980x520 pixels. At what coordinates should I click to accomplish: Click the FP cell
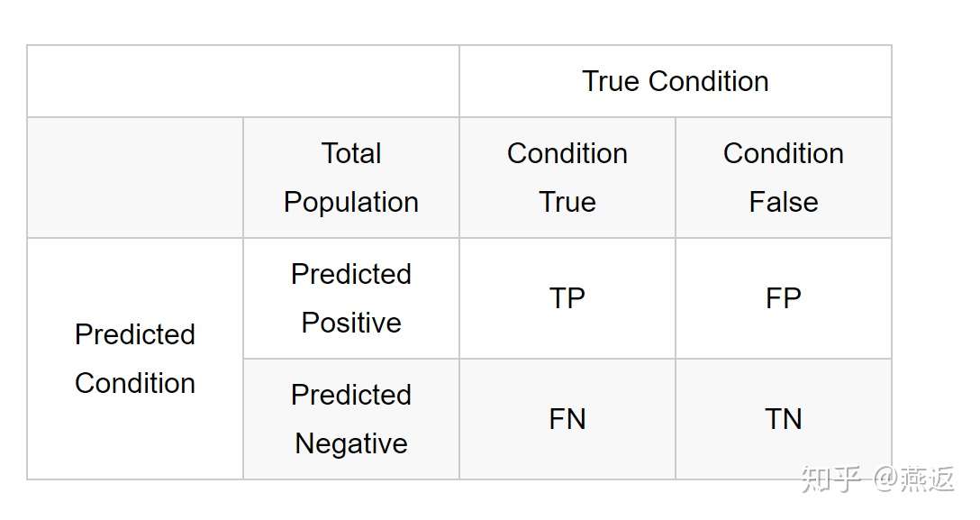point(784,298)
